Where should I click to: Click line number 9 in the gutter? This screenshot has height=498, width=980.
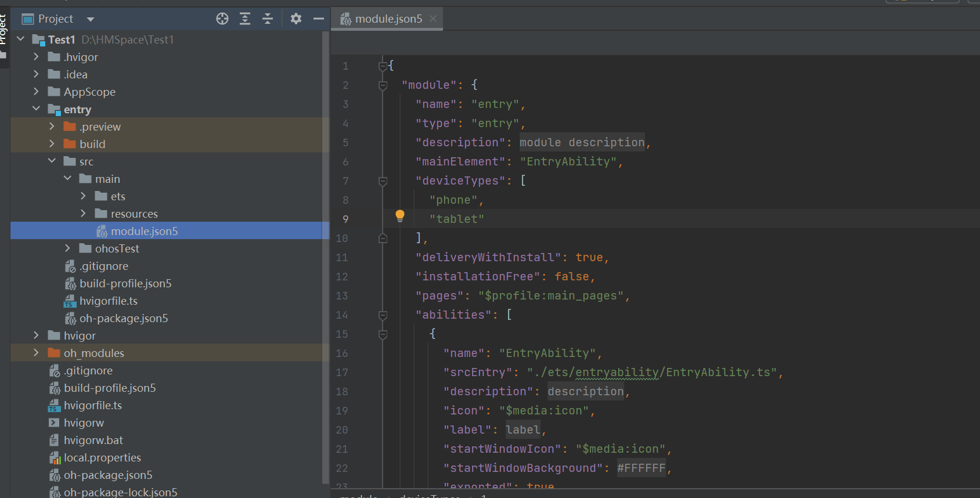345,219
